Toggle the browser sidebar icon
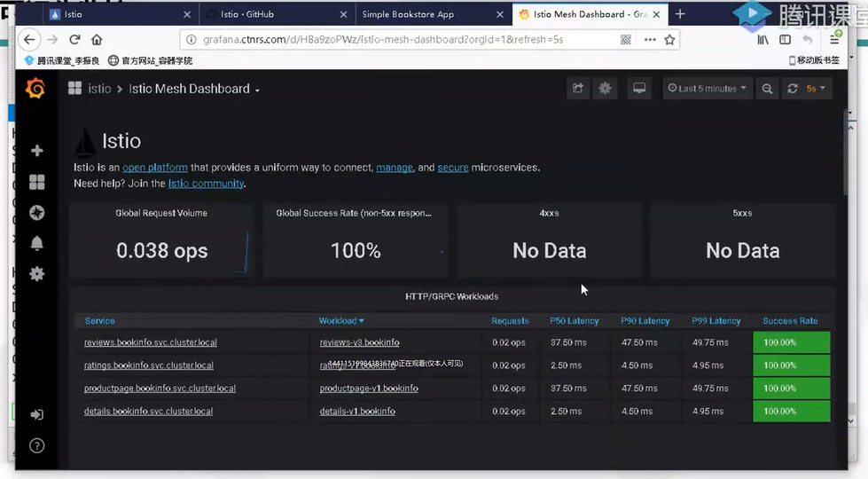The height and width of the screenshot is (479, 868). point(785,39)
